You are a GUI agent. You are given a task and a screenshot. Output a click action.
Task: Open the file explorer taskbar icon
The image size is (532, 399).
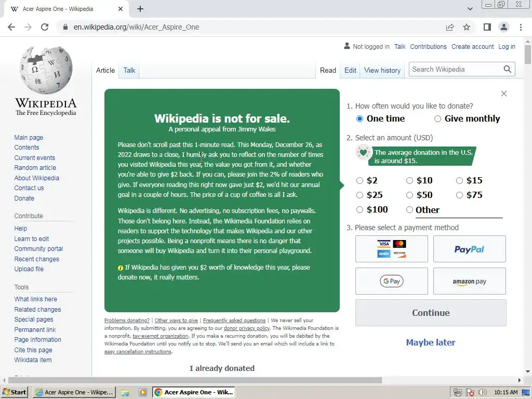[x=125, y=393]
